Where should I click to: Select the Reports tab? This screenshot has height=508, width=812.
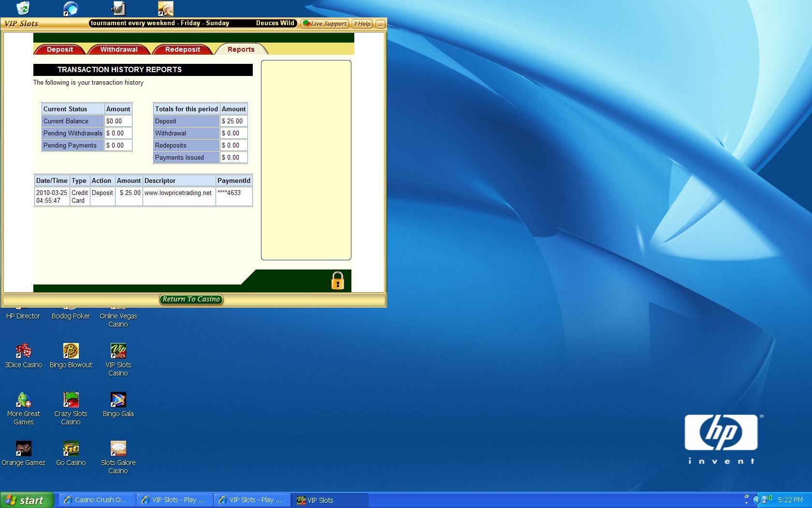tap(241, 49)
